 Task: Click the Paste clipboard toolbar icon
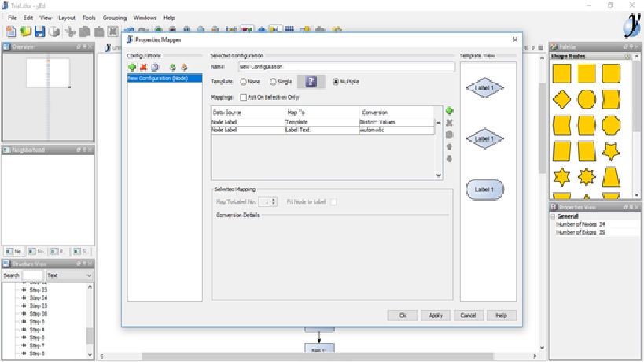[x=99, y=31]
